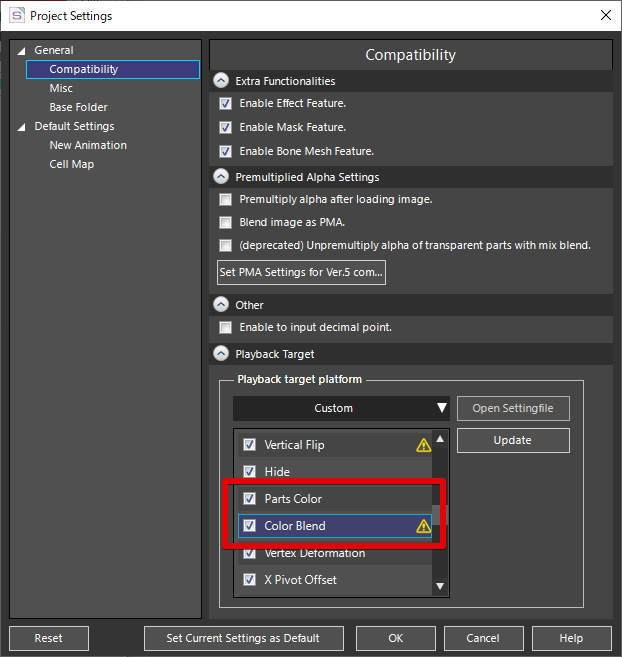Select Misc in the settings tree
Viewport: 622px width, 657px height.
[x=61, y=88]
